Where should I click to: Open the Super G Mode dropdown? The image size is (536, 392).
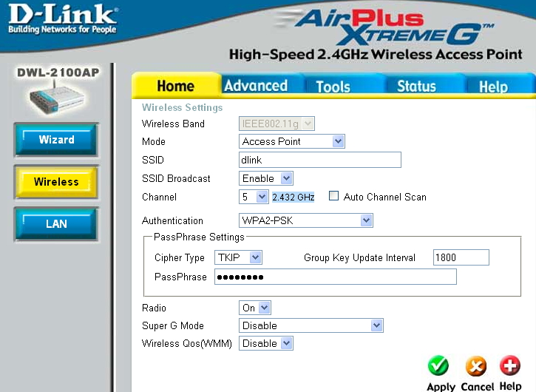tap(311, 325)
